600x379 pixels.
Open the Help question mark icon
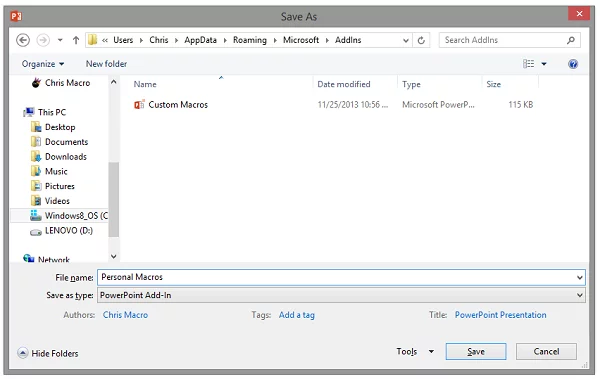(572, 64)
